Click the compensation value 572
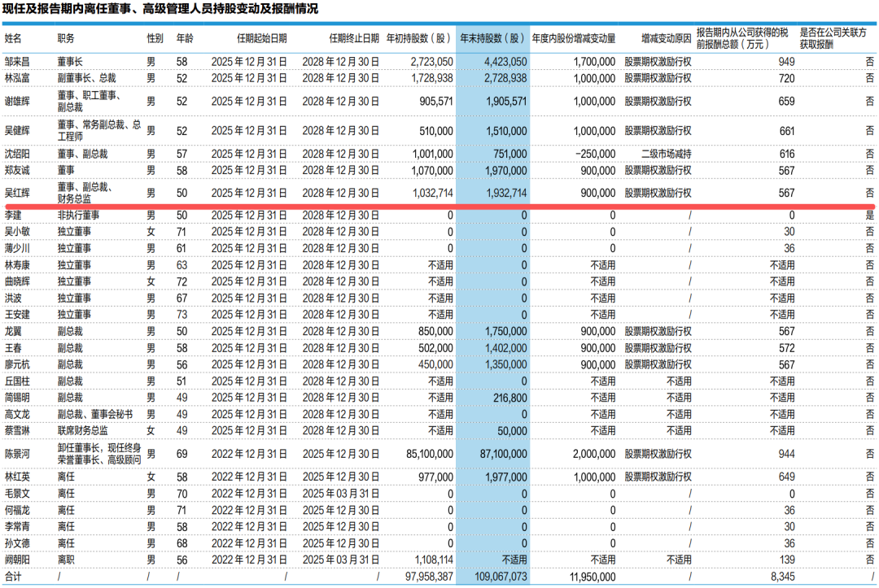 (x=786, y=348)
